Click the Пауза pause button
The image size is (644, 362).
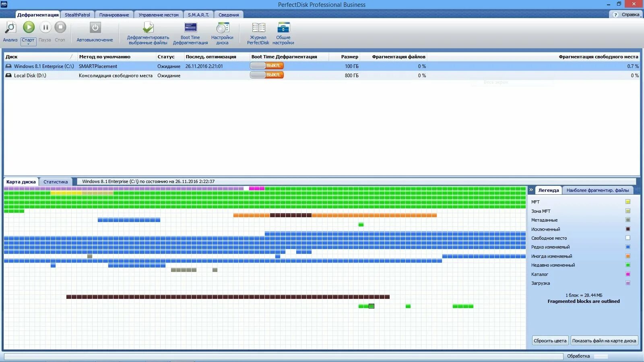pos(45,27)
